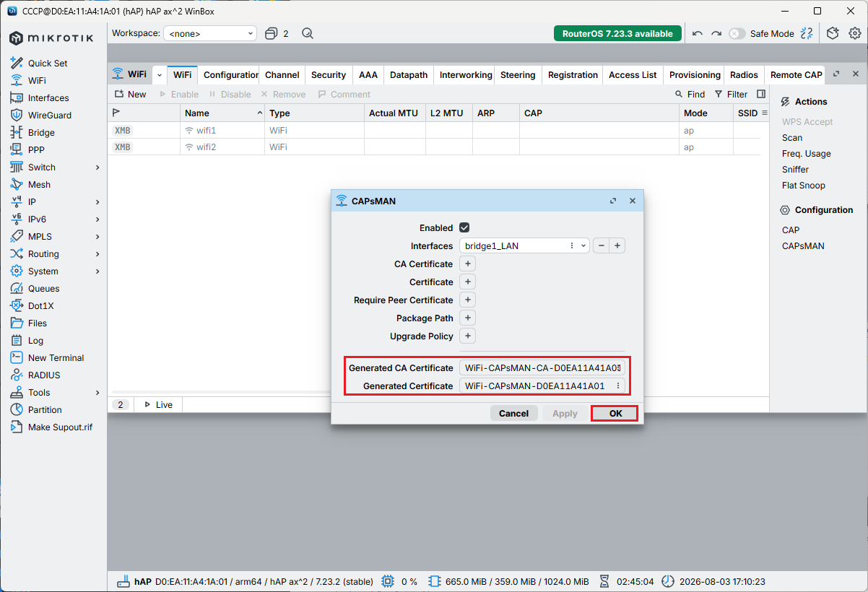This screenshot has width=868, height=592.
Task: Click OK in CAPsMAN dialog
Action: click(615, 413)
